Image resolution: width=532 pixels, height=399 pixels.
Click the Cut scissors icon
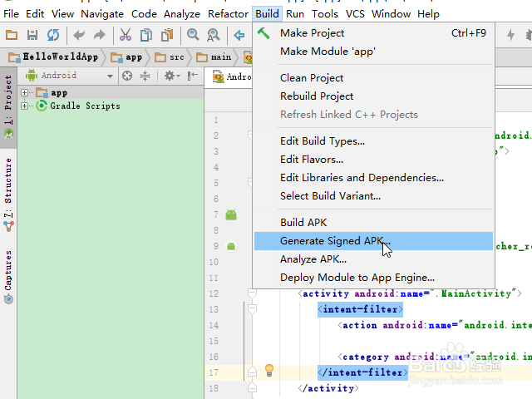point(126,35)
